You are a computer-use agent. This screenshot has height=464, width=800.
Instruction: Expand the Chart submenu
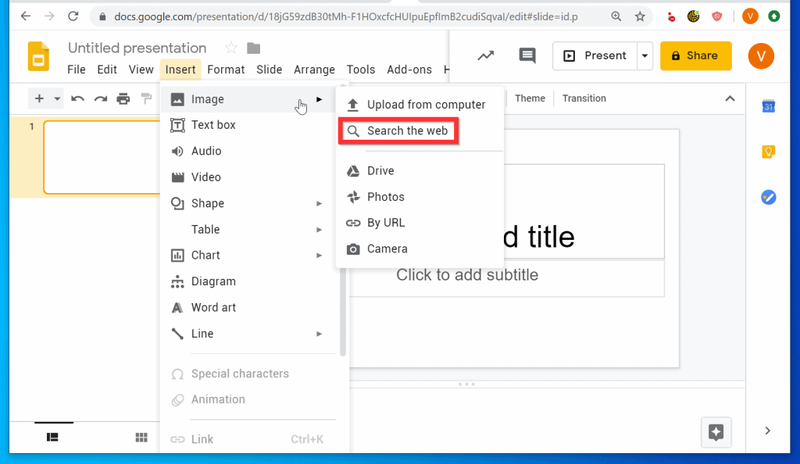pos(248,255)
